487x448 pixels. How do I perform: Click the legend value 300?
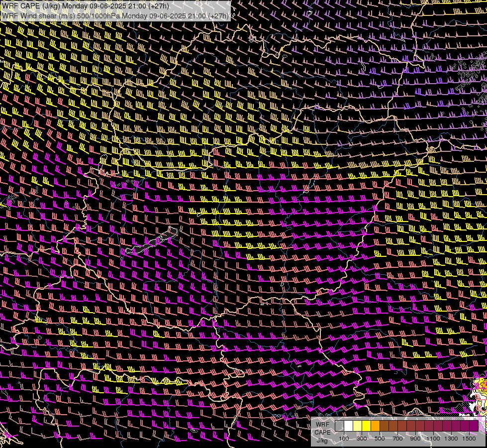[362, 439]
